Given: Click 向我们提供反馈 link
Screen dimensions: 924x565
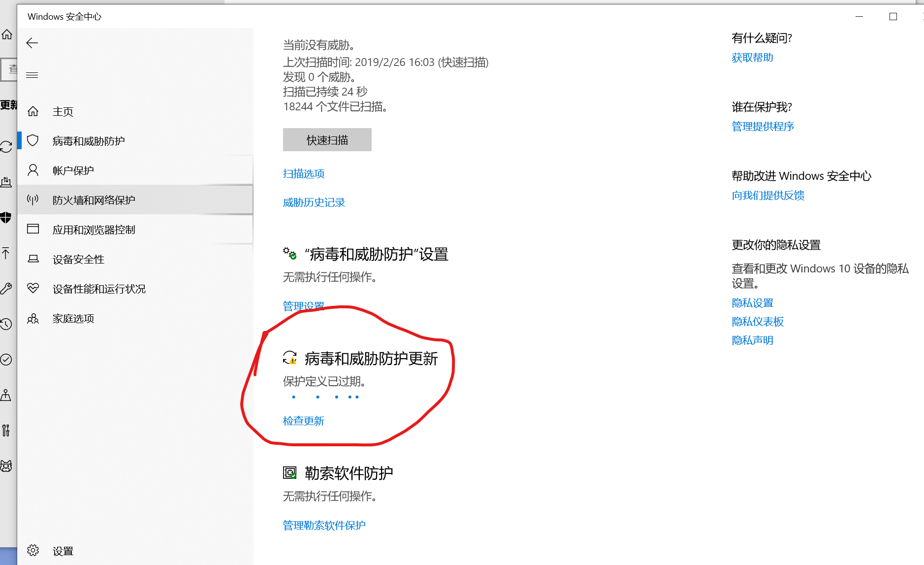Looking at the screenshot, I should 768,195.
